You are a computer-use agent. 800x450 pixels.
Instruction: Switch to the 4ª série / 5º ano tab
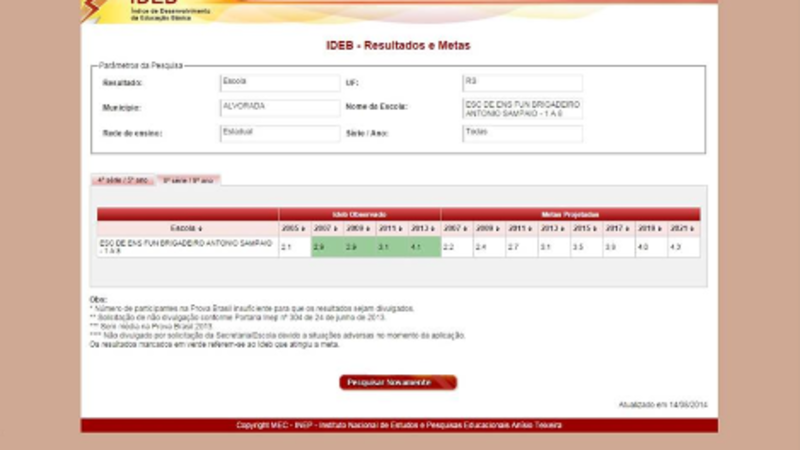(x=122, y=180)
